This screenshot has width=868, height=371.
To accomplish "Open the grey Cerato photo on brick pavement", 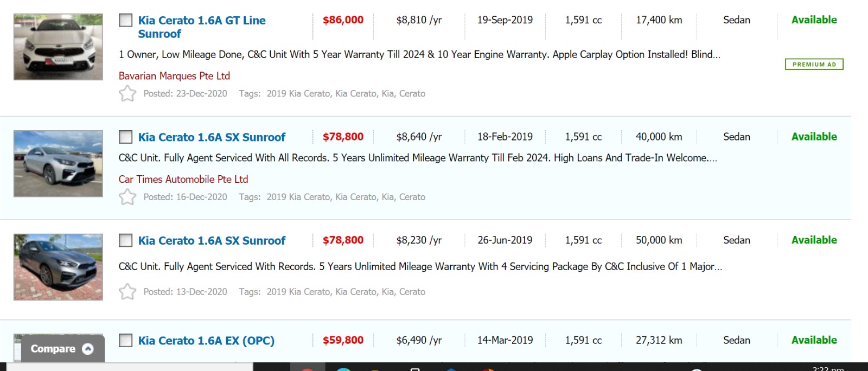I will coord(58,267).
